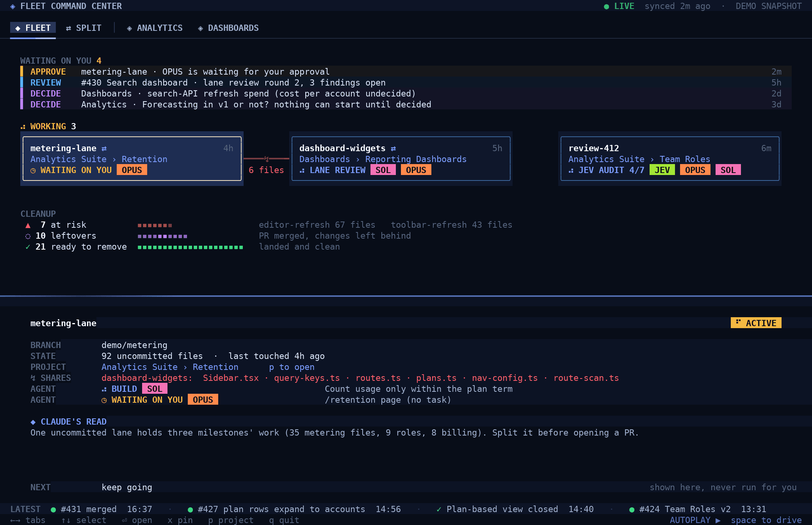Click the ready-to-remove checkmark icon

pos(28,247)
